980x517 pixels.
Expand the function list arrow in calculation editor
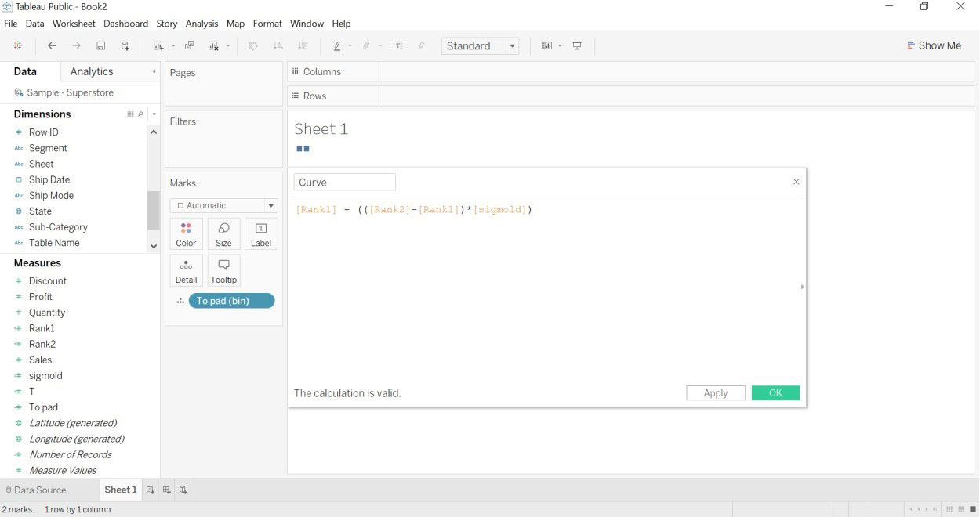tap(802, 287)
